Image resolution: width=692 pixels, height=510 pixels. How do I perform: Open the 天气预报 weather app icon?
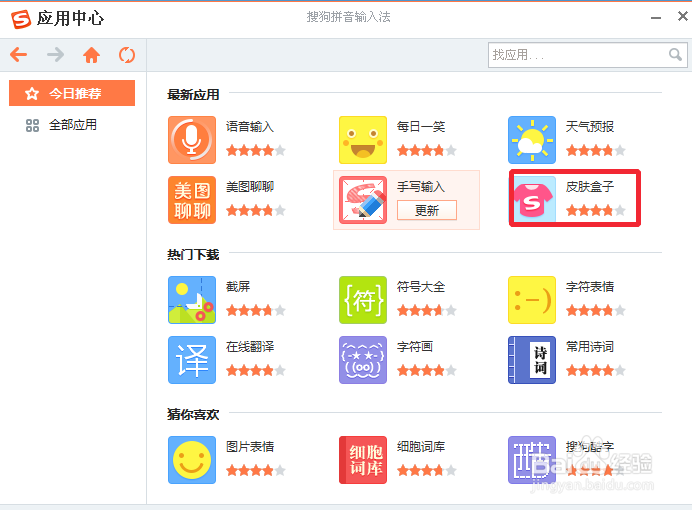pos(532,140)
